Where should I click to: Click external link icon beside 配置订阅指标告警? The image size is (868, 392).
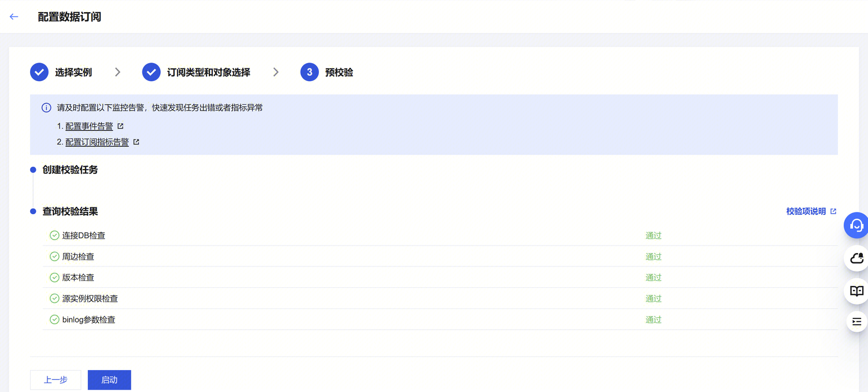(x=136, y=142)
